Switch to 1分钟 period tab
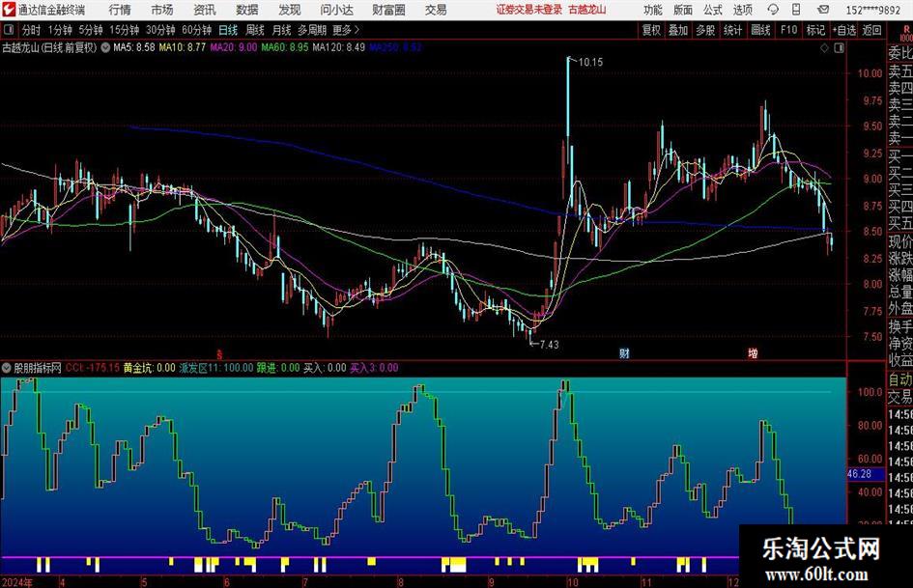 click(x=60, y=30)
